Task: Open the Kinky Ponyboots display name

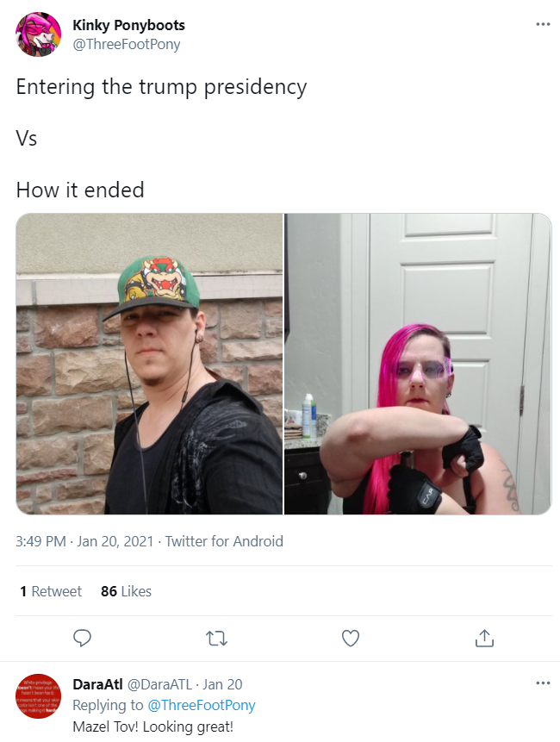Action: pyautogui.click(x=128, y=25)
